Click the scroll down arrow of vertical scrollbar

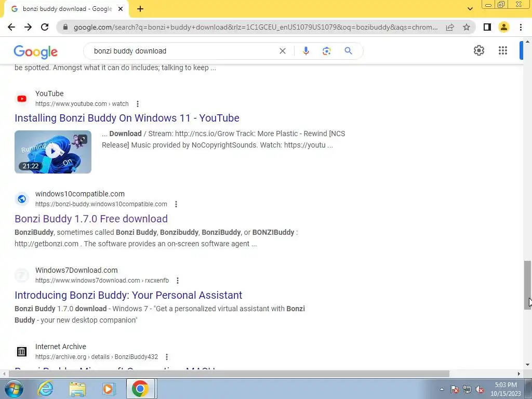click(x=527, y=365)
